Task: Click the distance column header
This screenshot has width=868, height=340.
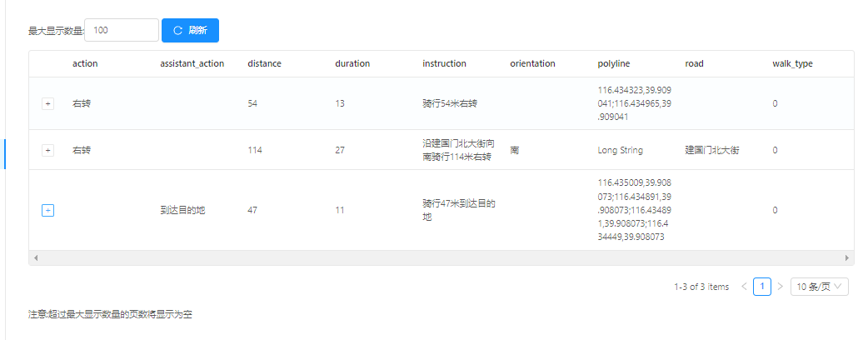Action: pos(264,63)
